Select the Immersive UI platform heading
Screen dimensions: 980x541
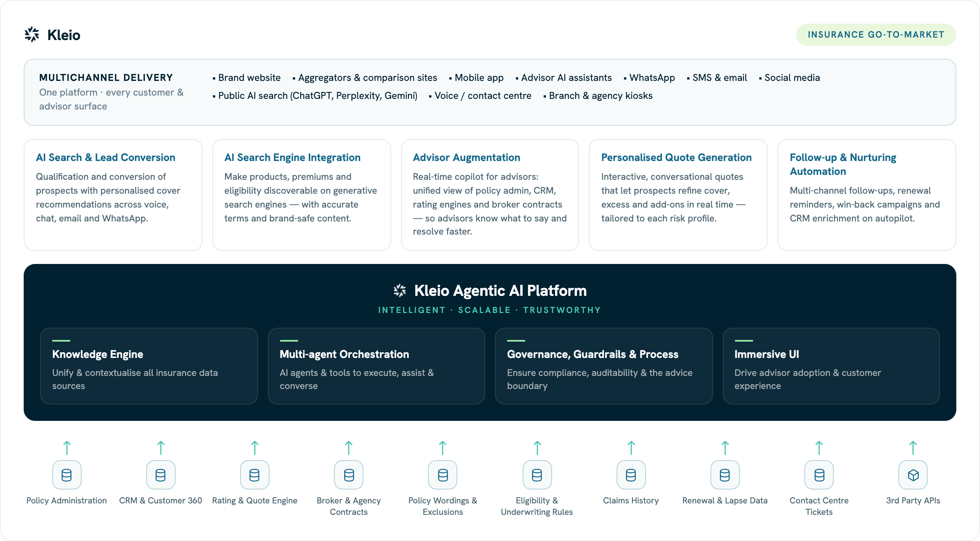tap(766, 354)
